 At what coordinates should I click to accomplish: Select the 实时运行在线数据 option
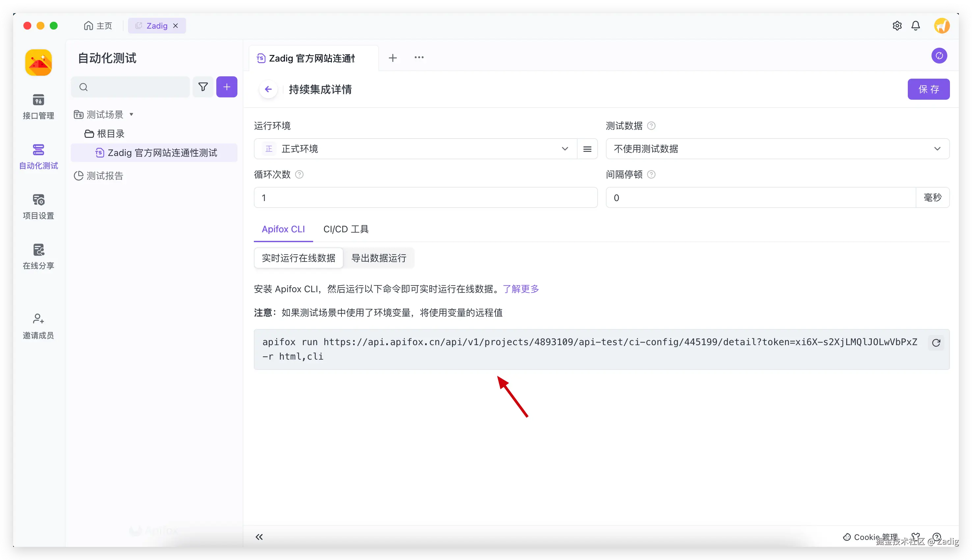point(298,258)
